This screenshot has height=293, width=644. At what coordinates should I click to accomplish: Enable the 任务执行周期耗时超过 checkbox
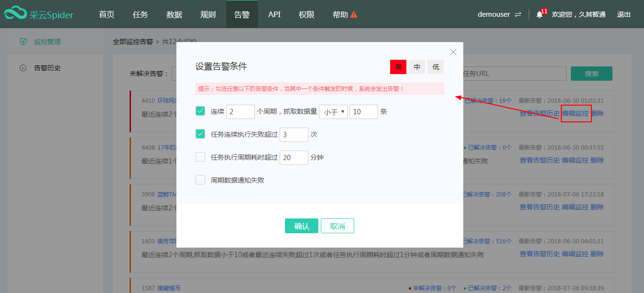coord(200,157)
